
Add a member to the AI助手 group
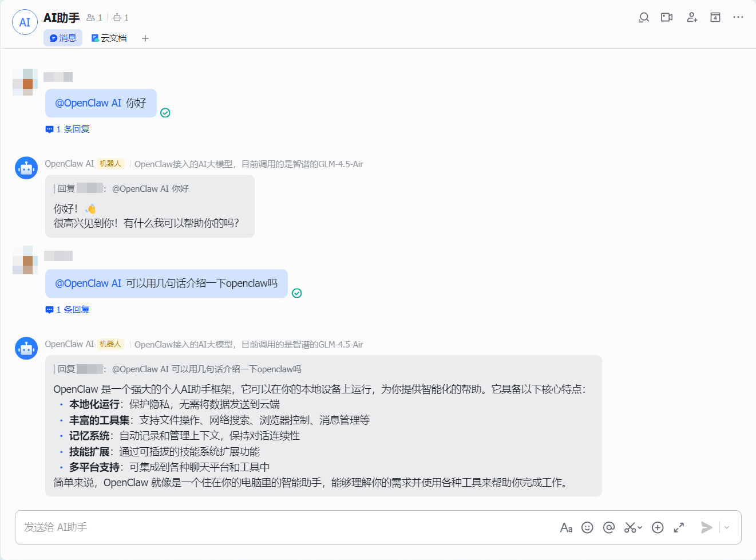692,17
